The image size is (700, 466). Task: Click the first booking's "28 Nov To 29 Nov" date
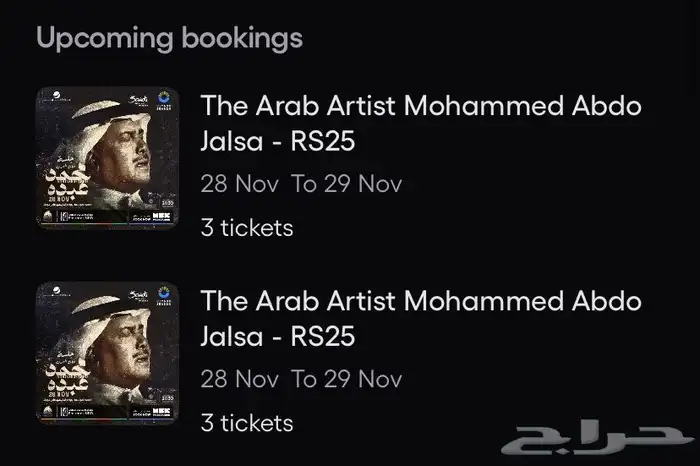click(301, 185)
